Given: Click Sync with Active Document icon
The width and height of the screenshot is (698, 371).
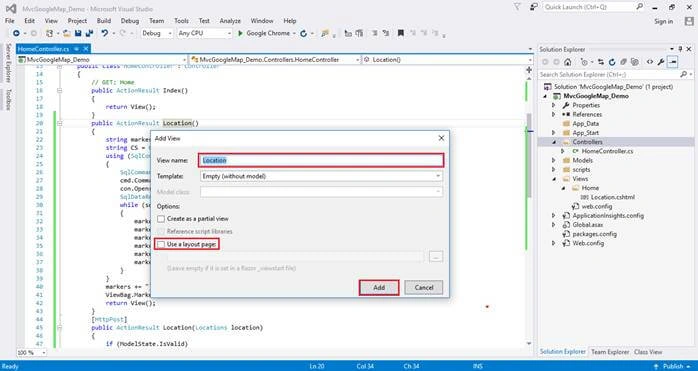Looking at the screenshot, I should (601, 62).
